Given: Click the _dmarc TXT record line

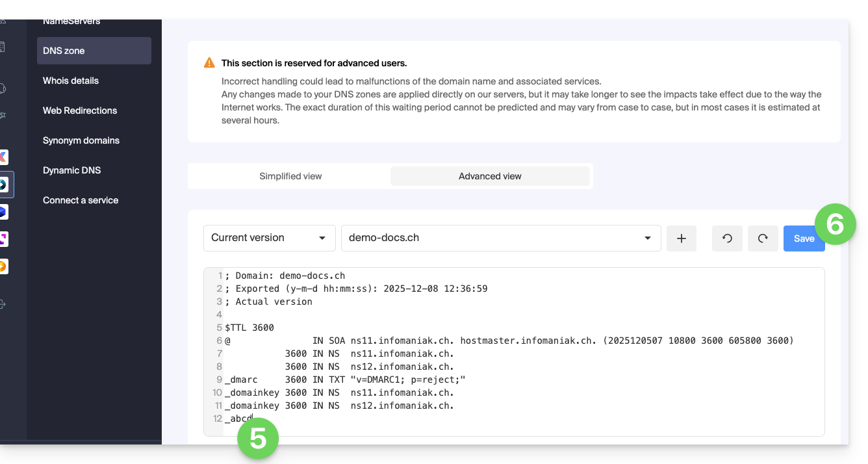Looking at the screenshot, I should 346,380.
